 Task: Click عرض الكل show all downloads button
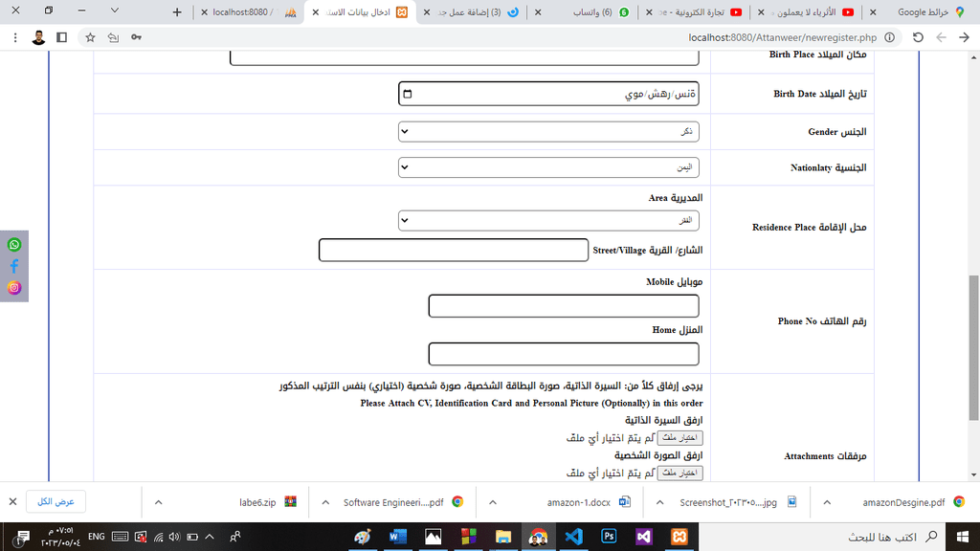click(x=56, y=501)
